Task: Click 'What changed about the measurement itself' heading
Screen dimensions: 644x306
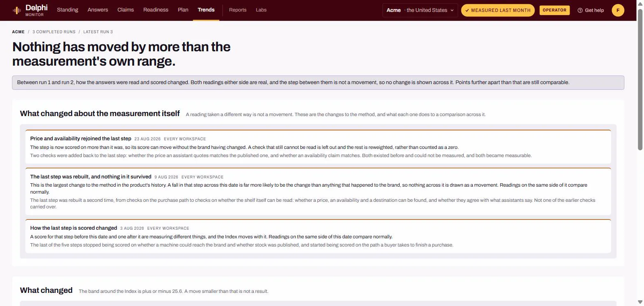Action: point(100,114)
